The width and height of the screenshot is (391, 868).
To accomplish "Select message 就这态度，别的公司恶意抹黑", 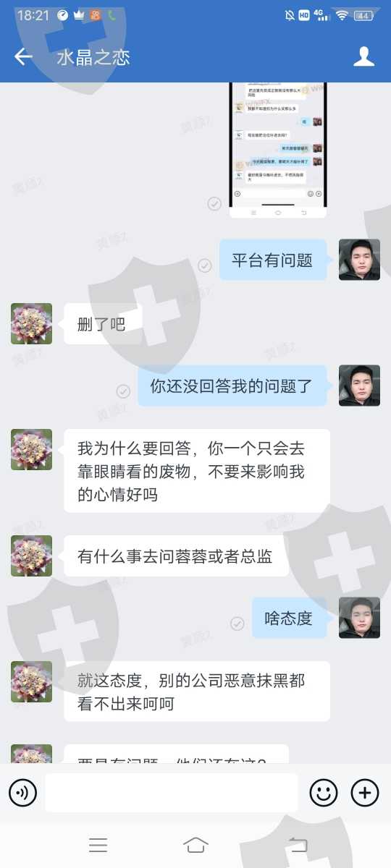I will tap(197, 692).
